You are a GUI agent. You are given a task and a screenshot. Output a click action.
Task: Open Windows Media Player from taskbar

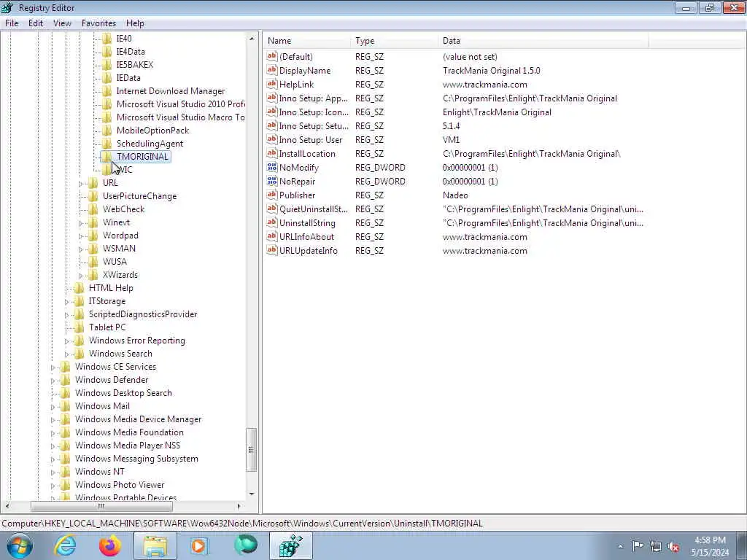200,545
